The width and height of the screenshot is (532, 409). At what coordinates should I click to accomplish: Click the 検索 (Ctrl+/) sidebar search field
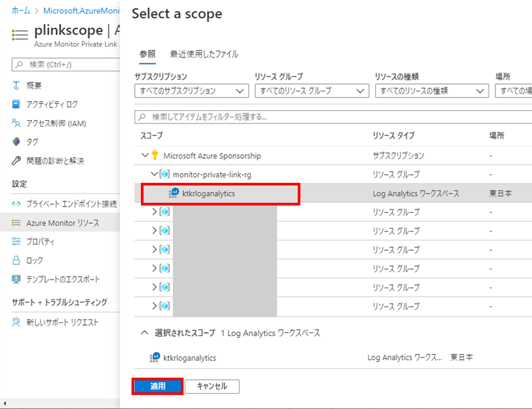(66, 65)
